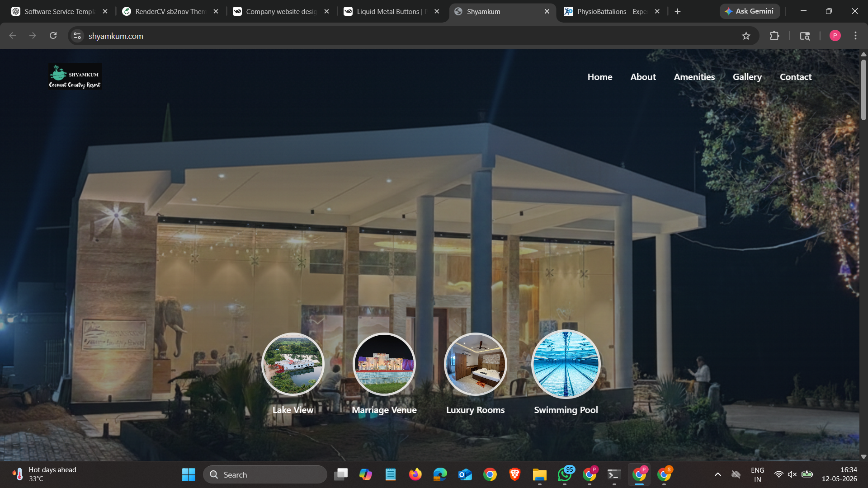This screenshot has height=488, width=868.
Task: Expand hidden system tray icons chevron
Action: [717, 474]
